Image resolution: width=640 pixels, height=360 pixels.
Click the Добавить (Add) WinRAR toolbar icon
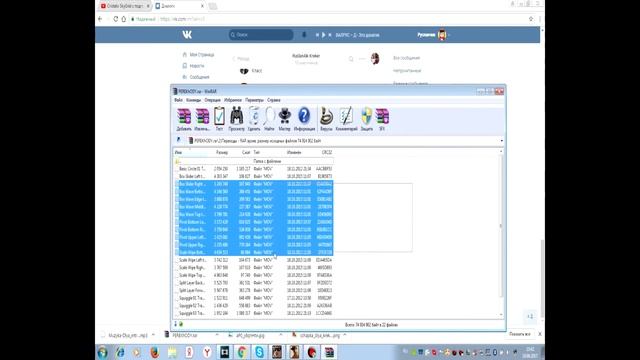click(x=184, y=119)
